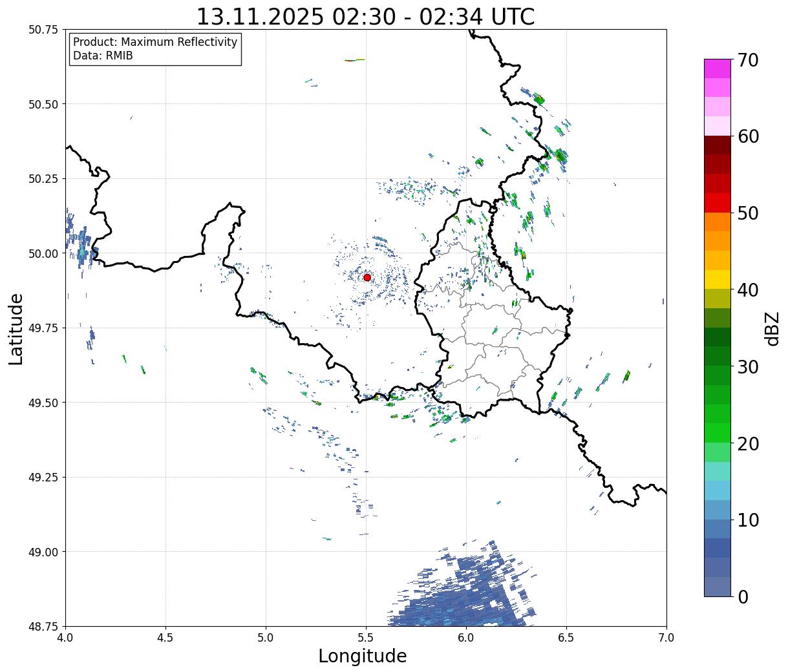Click the 30 tick label on colorbar
The height and width of the screenshot is (672, 788).
click(747, 367)
